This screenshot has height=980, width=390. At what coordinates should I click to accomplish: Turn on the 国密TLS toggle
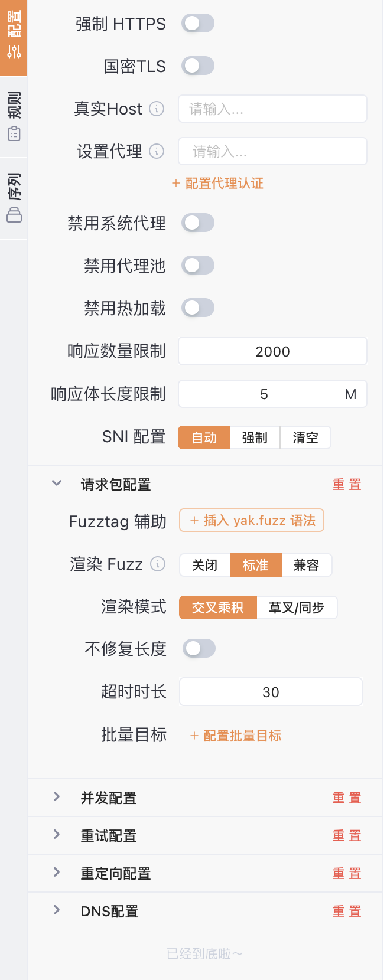pos(198,66)
